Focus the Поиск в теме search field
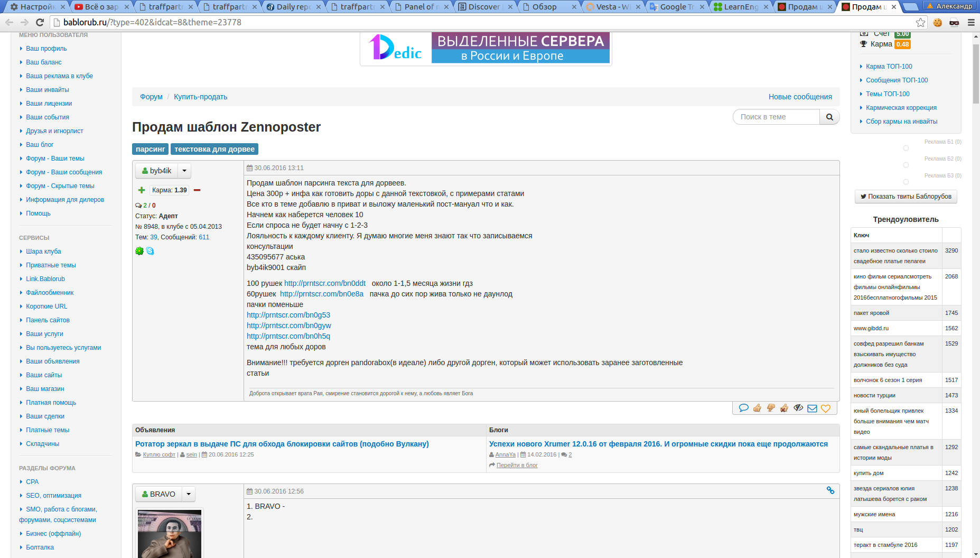Image resolution: width=980 pixels, height=558 pixels. (x=776, y=117)
